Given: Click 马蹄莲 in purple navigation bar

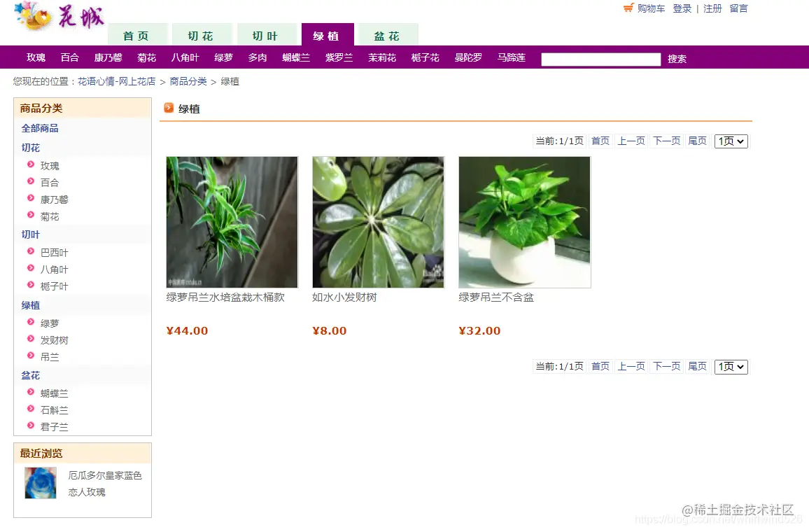Looking at the screenshot, I should (x=512, y=58).
